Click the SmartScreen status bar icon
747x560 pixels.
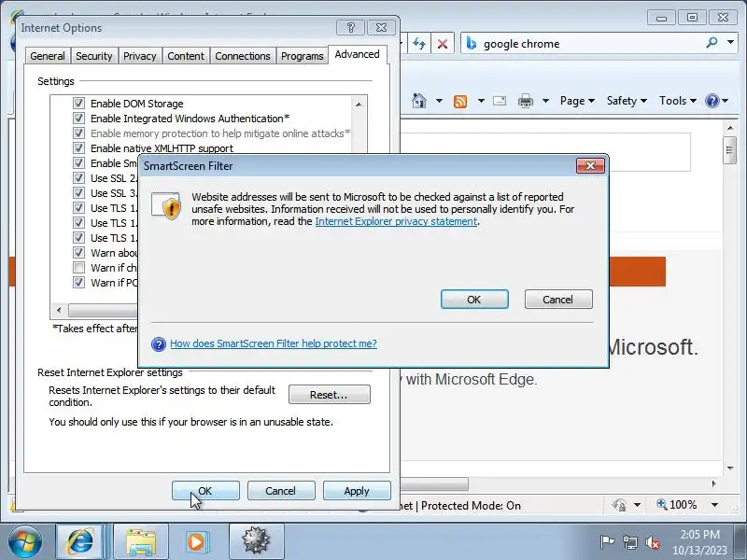(x=619, y=505)
